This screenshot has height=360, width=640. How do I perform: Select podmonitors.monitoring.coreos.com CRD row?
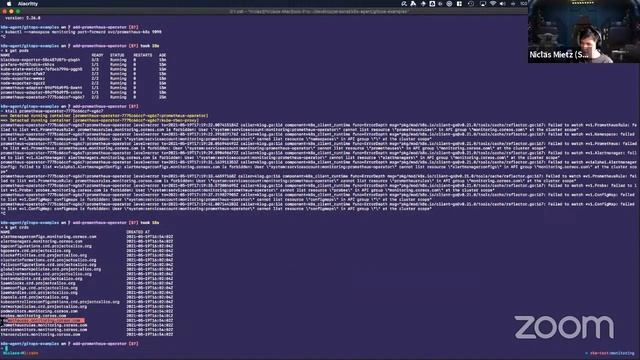click(x=87, y=311)
